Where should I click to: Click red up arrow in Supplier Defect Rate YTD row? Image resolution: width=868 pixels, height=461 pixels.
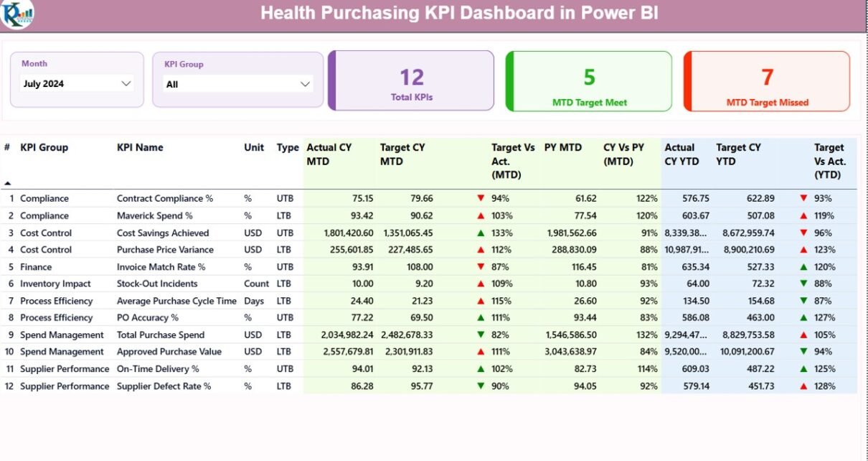tap(803, 386)
